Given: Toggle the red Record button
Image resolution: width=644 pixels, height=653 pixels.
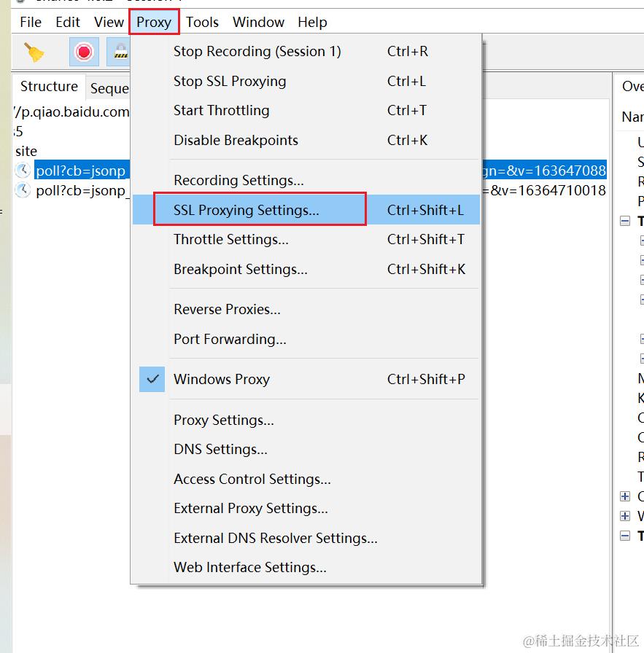Looking at the screenshot, I should [84, 52].
